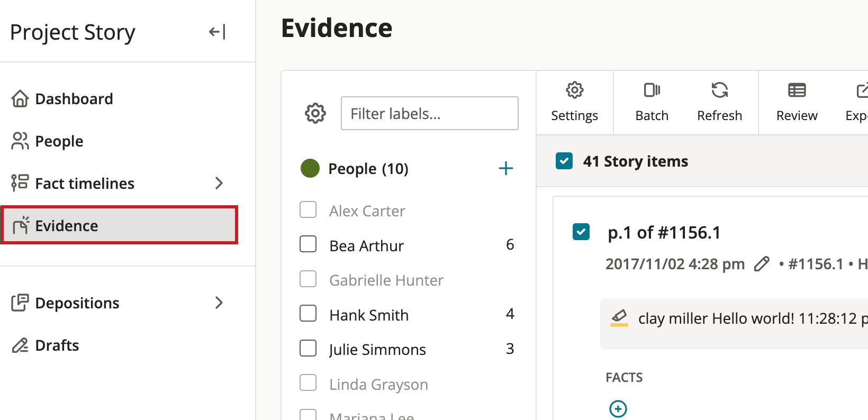
Task: Check the Hank Smith label
Action: (308, 313)
